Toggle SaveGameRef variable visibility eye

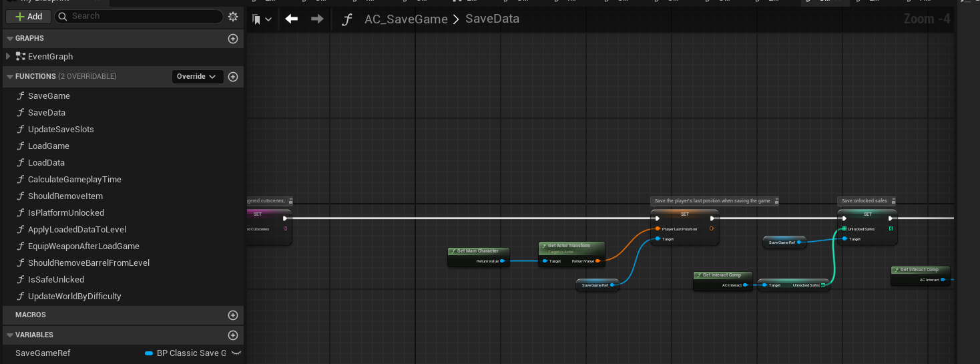(236, 353)
